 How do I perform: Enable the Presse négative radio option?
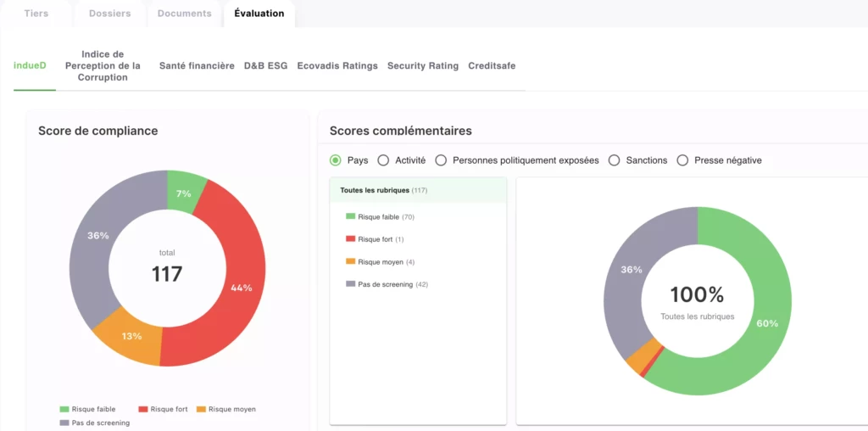pyautogui.click(x=682, y=160)
